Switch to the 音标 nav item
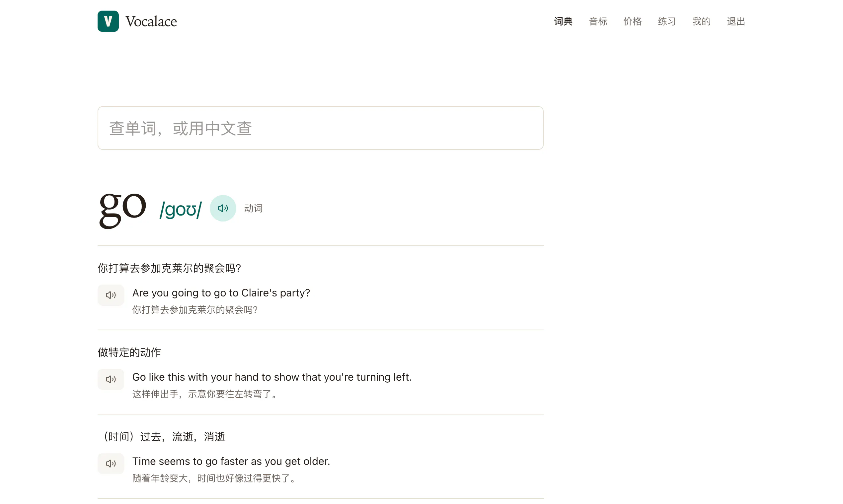 click(x=598, y=22)
